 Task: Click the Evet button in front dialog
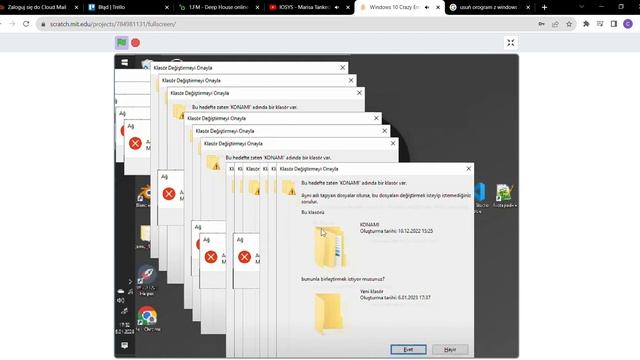coord(408,349)
